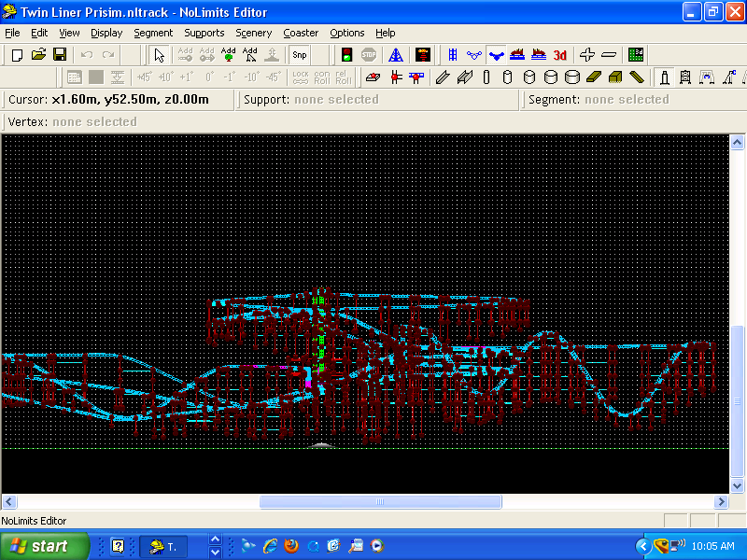Viewport: 747px width, 560px height.
Task: Click the Add free node tool
Action: 249,55
